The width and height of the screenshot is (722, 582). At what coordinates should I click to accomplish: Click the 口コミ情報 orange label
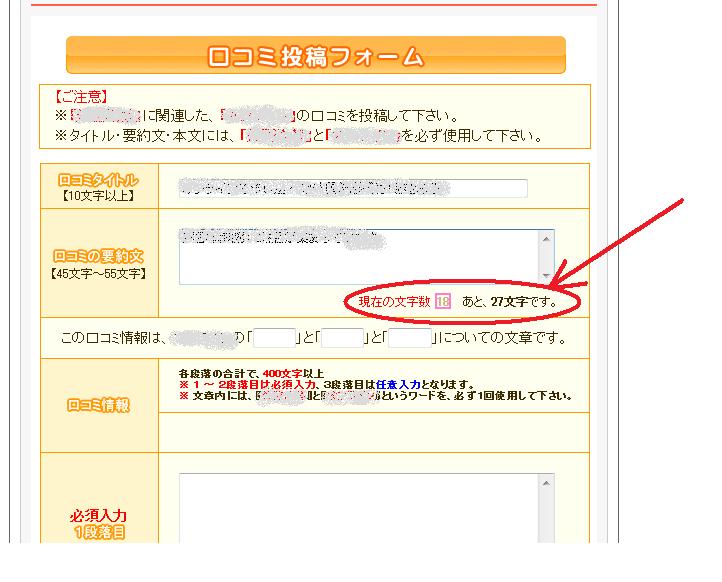coord(99,405)
